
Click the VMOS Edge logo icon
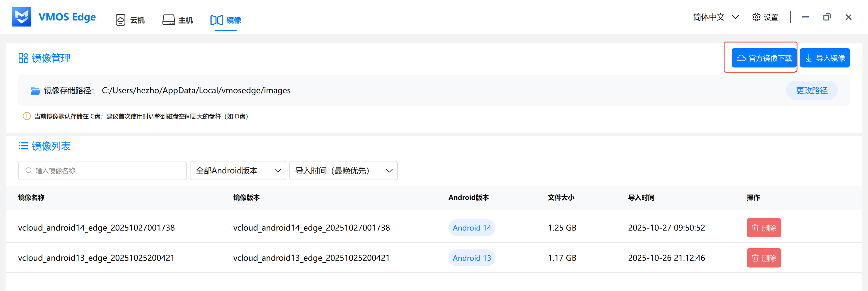pos(22,17)
